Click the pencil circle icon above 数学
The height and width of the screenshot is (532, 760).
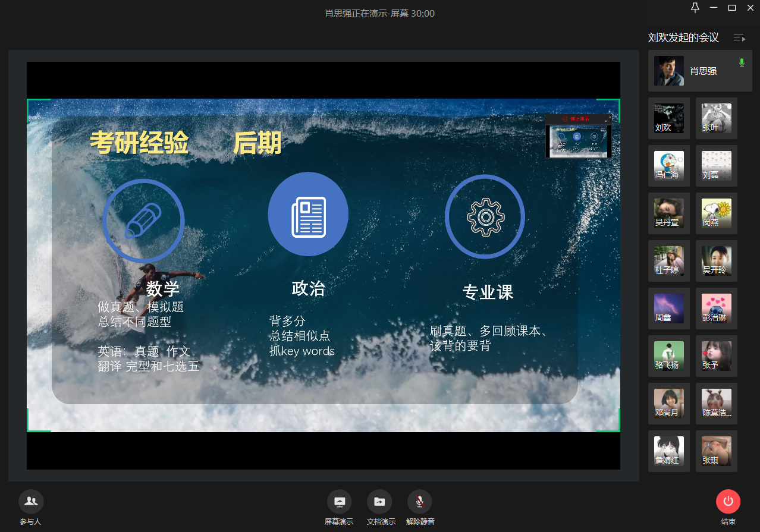(x=143, y=221)
